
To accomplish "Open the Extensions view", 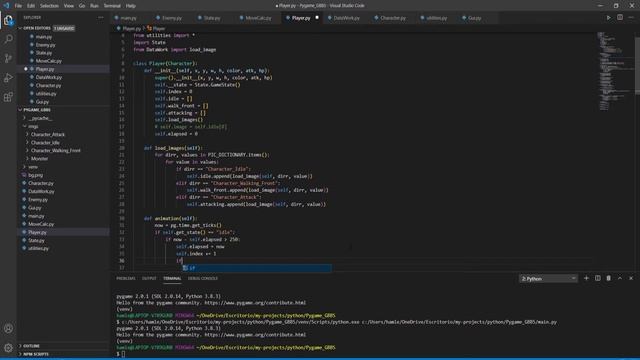I will coord(8,97).
